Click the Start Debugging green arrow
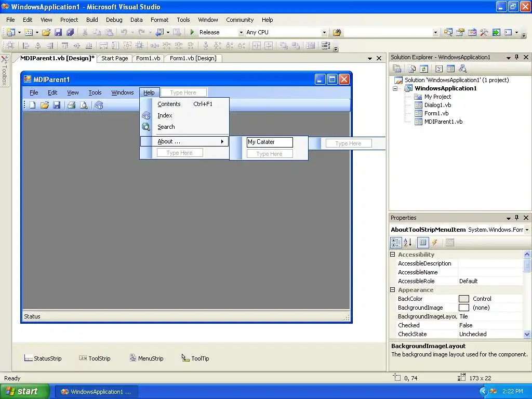The width and height of the screenshot is (532, 399). coord(192,32)
